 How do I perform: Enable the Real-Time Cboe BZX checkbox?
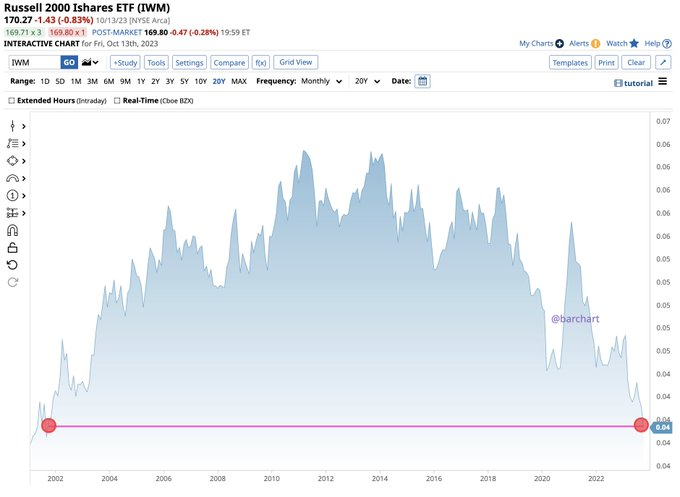pyautogui.click(x=117, y=101)
